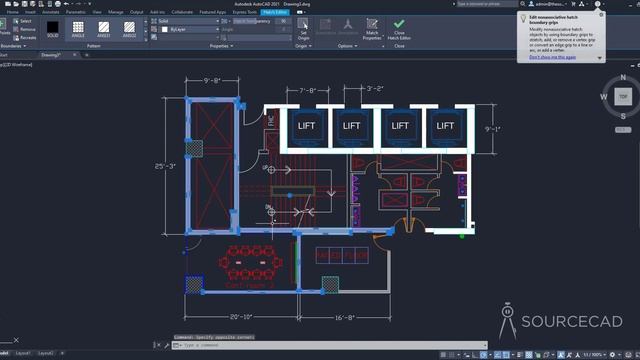Click the Autodesk App Store cart icon
This screenshot has width=640, height=360.
[573, 4]
